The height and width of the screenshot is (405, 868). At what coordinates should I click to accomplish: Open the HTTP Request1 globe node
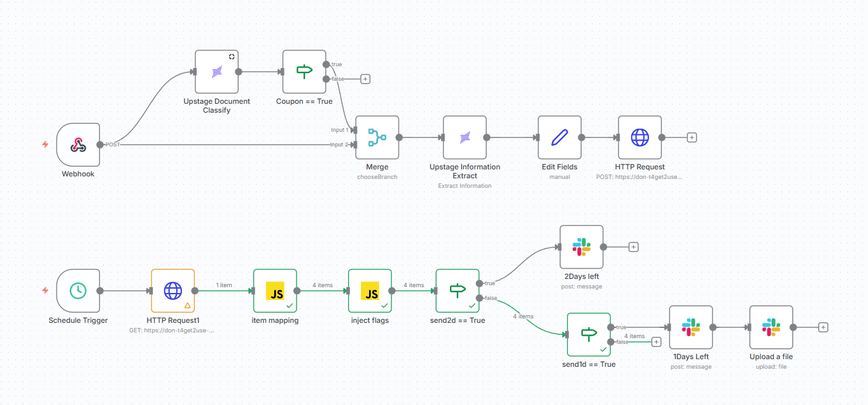point(172,290)
